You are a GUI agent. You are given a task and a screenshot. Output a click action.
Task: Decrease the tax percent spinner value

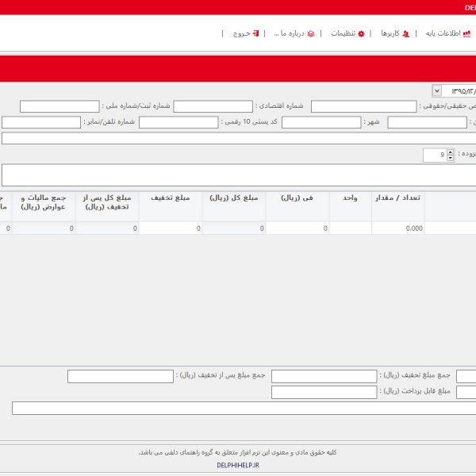tap(451, 158)
